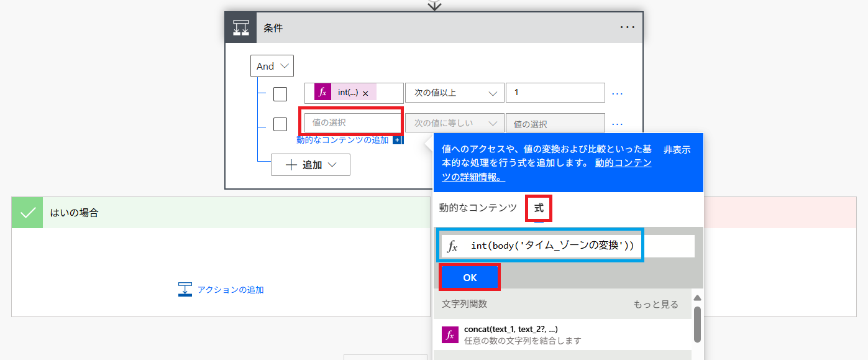Tick the first condition row checkbox
The width and height of the screenshot is (868, 360).
tap(280, 94)
